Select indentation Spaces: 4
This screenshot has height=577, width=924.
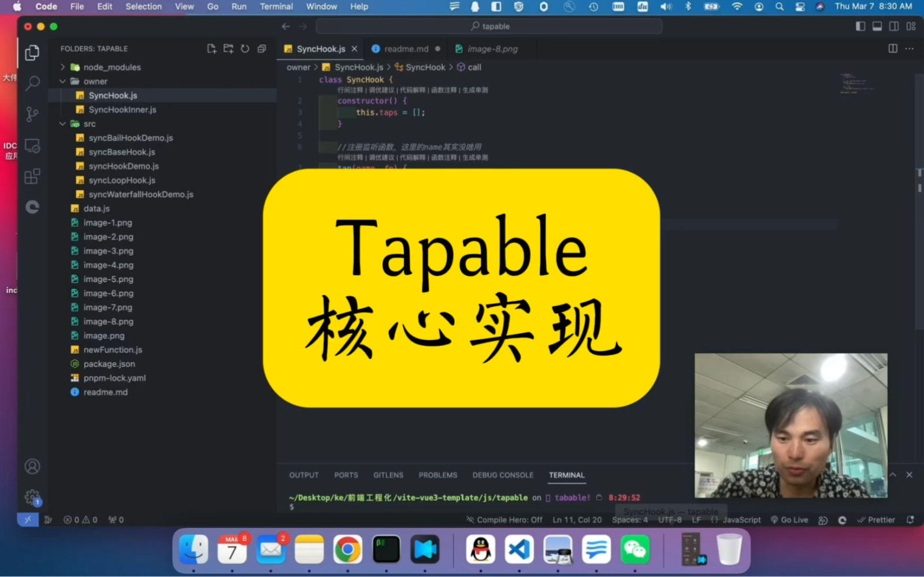630,519
